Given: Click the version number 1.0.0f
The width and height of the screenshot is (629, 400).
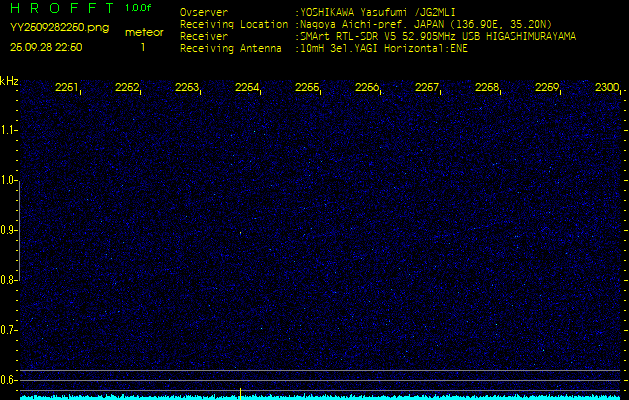Looking at the screenshot, I should [140, 8].
